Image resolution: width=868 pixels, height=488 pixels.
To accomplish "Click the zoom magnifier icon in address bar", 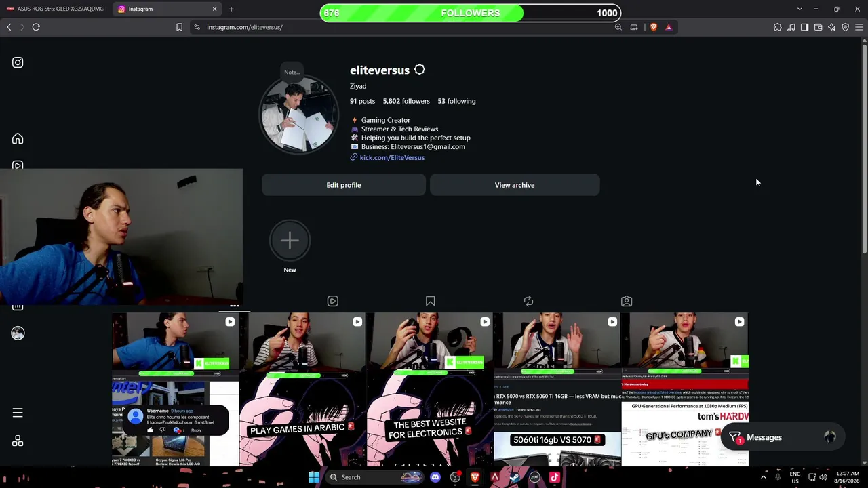I will point(618,27).
